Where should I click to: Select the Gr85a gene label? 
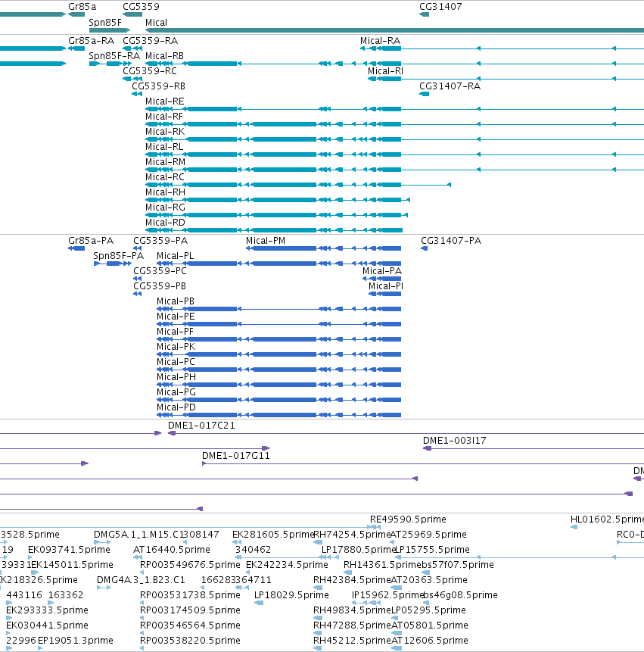coord(82,7)
